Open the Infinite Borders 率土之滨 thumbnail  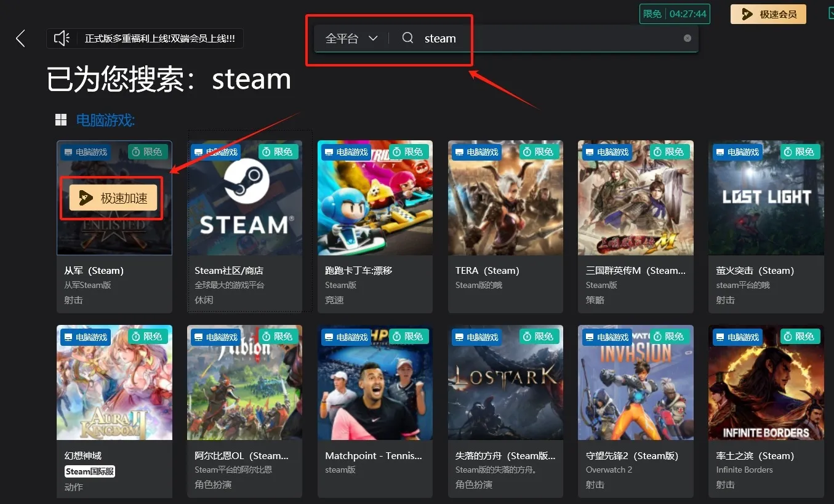pos(766,382)
